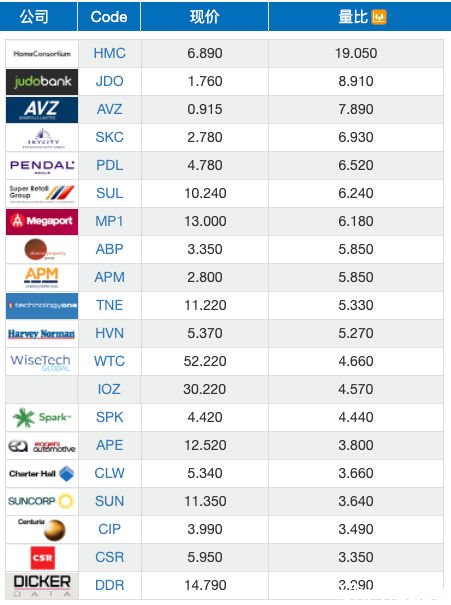Select the AVZ company logo
This screenshot has width=451, height=605.
42,110
